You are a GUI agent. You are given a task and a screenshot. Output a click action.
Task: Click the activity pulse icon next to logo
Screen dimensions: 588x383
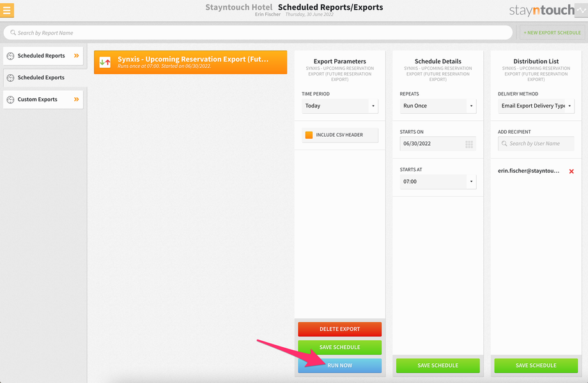pos(582,10)
